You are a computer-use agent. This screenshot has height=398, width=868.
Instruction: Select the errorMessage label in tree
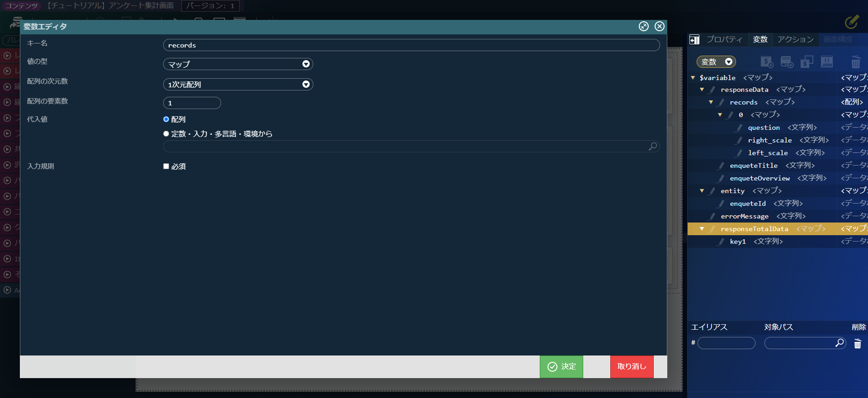coord(745,216)
